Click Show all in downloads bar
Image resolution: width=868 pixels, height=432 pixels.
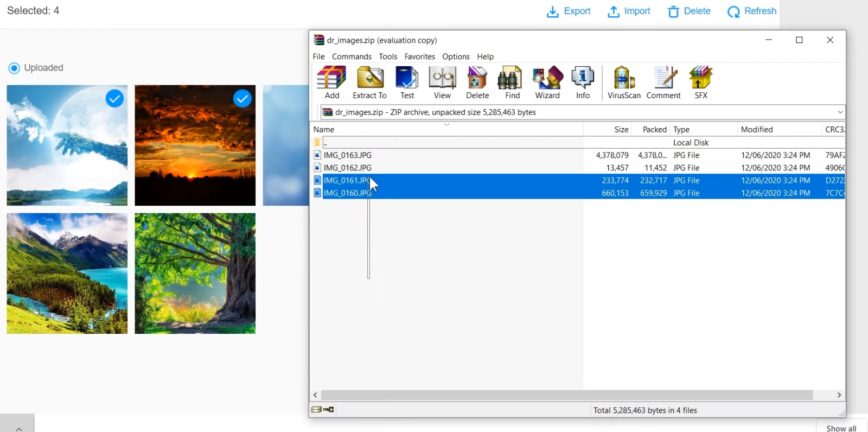(x=841, y=428)
